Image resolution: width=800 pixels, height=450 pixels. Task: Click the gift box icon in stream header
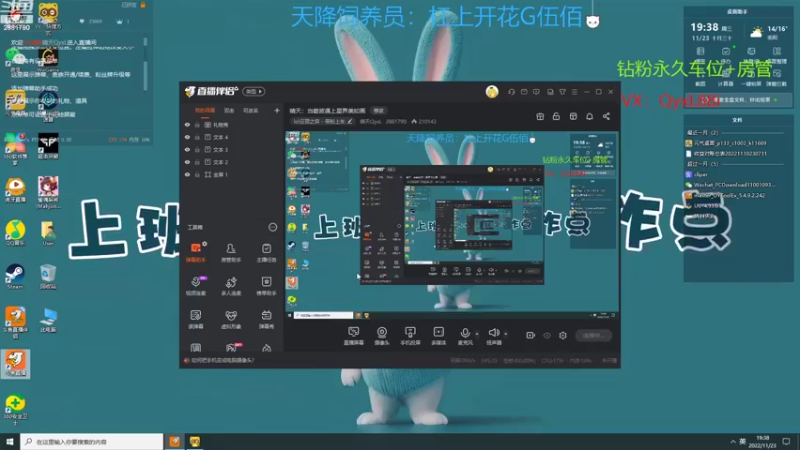(540, 116)
